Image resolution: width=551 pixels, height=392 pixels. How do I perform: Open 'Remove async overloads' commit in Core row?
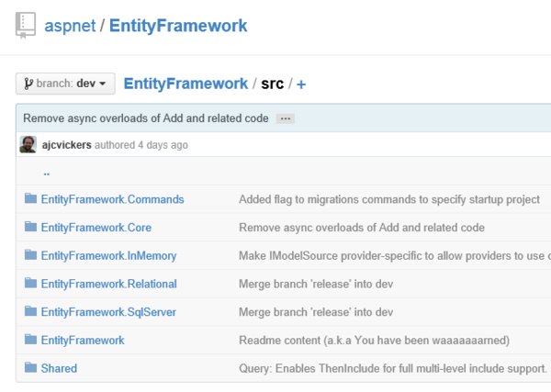click(x=362, y=228)
